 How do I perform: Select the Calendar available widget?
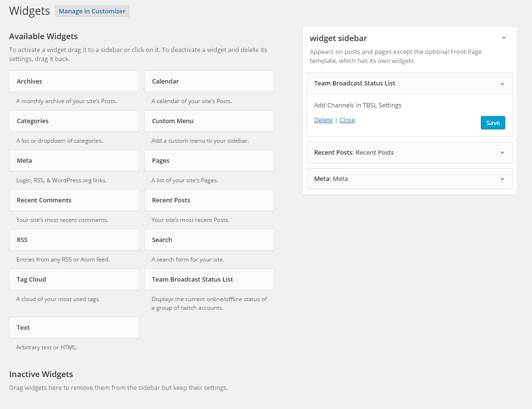pos(209,82)
